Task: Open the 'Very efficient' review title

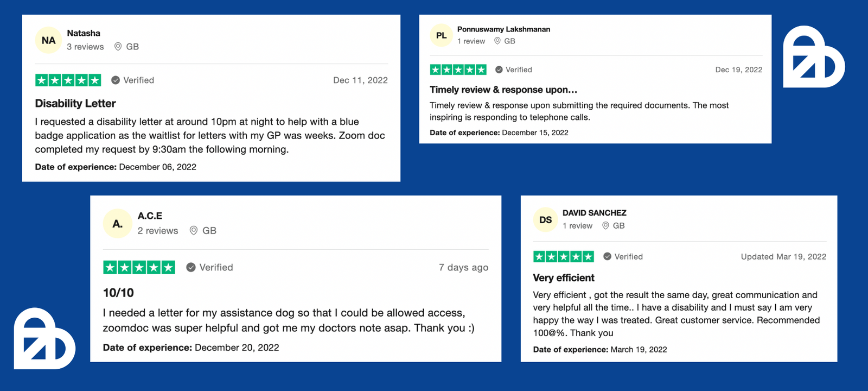Action: 564,278
